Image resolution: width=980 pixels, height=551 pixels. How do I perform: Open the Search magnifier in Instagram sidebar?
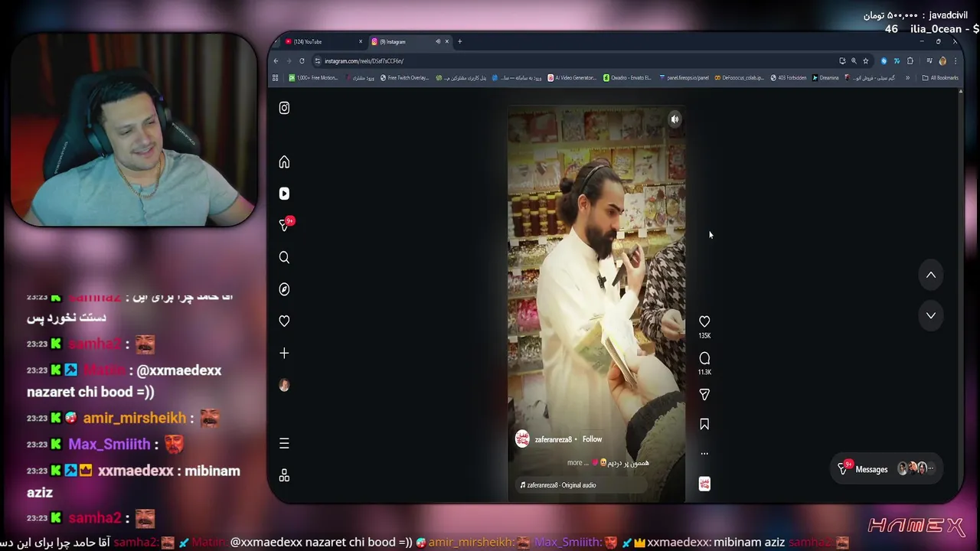click(284, 257)
